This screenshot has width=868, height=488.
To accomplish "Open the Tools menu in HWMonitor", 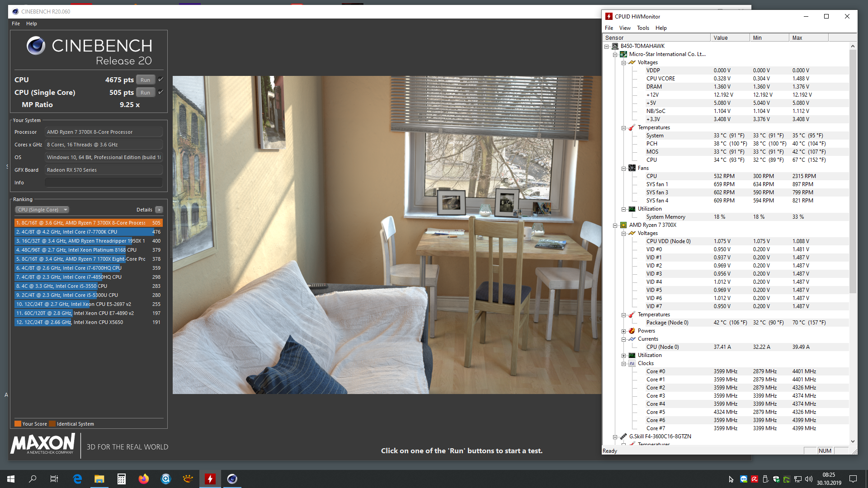I will (643, 28).
